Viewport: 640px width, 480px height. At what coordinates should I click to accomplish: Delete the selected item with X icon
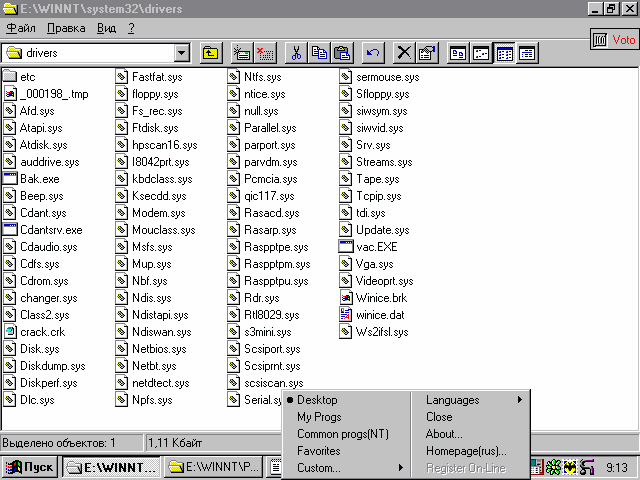click(x=404, y=53)
